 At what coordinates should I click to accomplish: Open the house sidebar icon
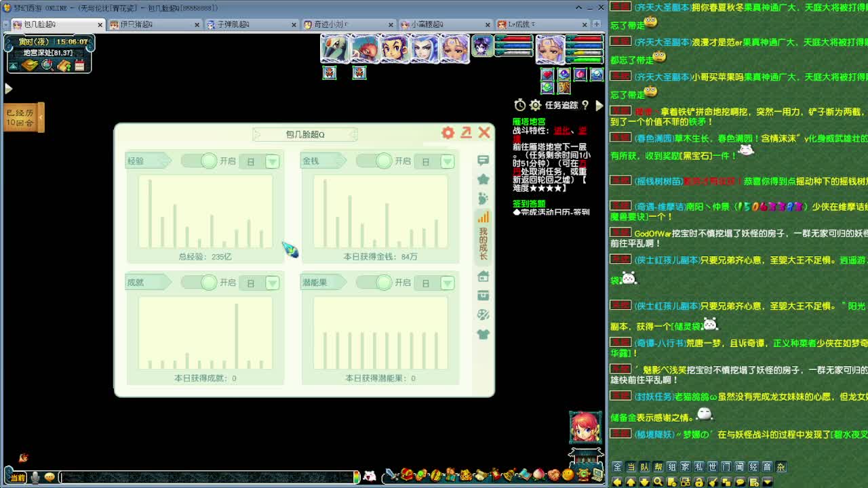coord(483,277)
